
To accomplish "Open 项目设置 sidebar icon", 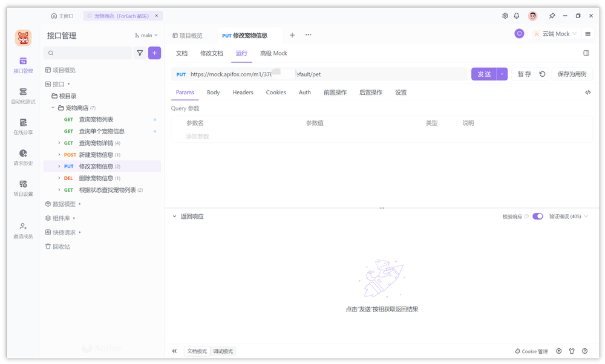I will [23, 188].
